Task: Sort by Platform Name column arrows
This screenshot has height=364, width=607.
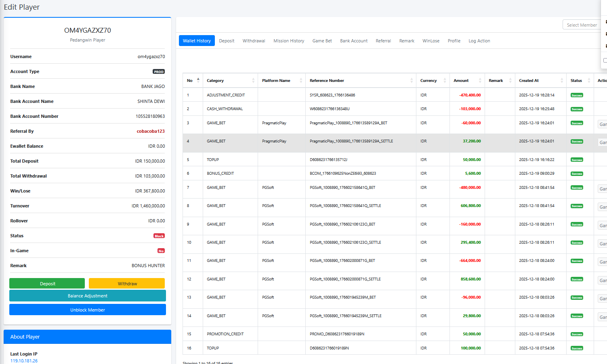Action: 301,81
